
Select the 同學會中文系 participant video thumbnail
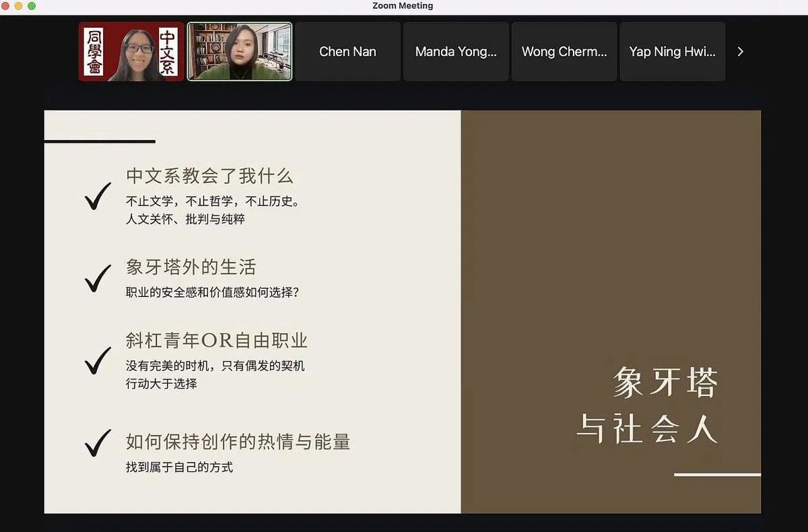(131, 51)
